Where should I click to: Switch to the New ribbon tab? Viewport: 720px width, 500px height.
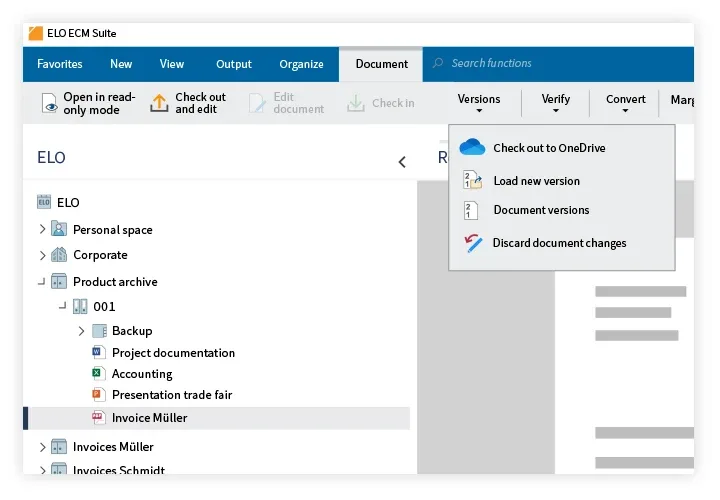[121, 64]
